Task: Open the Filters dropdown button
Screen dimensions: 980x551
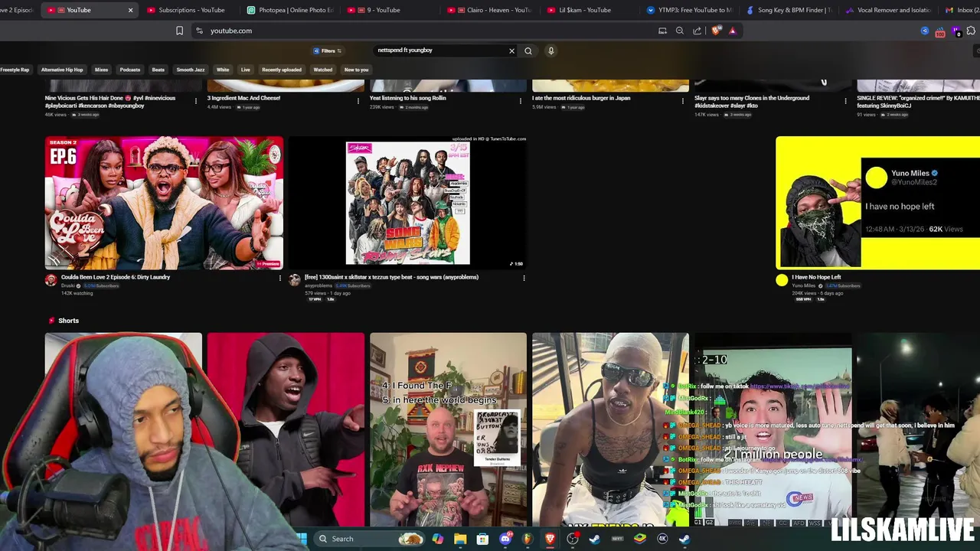Action: pos(328,51)
